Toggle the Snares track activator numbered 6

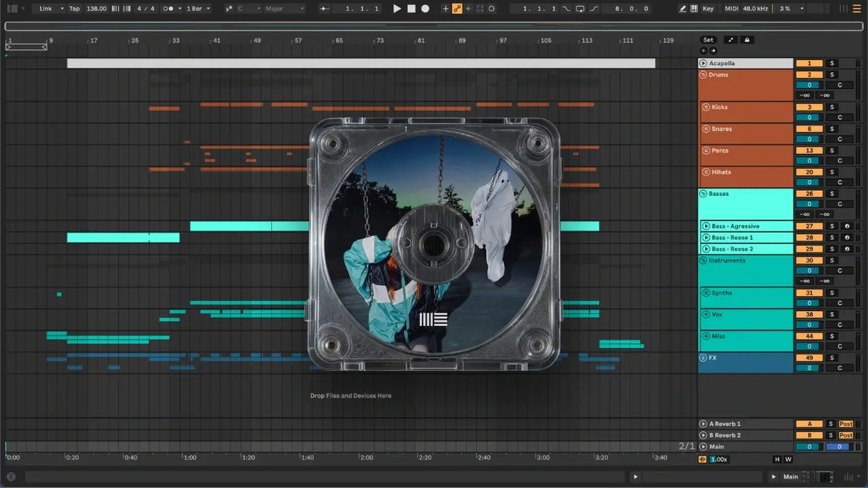coord(809,129)
